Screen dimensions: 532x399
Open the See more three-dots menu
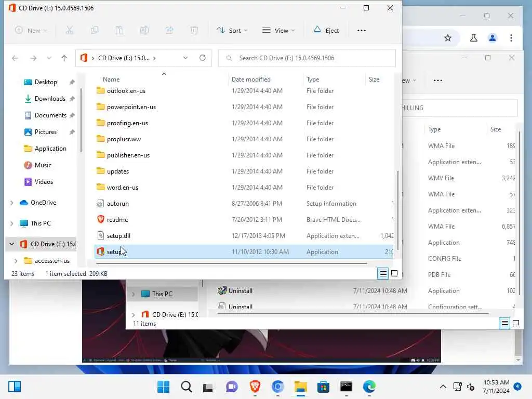362,31
